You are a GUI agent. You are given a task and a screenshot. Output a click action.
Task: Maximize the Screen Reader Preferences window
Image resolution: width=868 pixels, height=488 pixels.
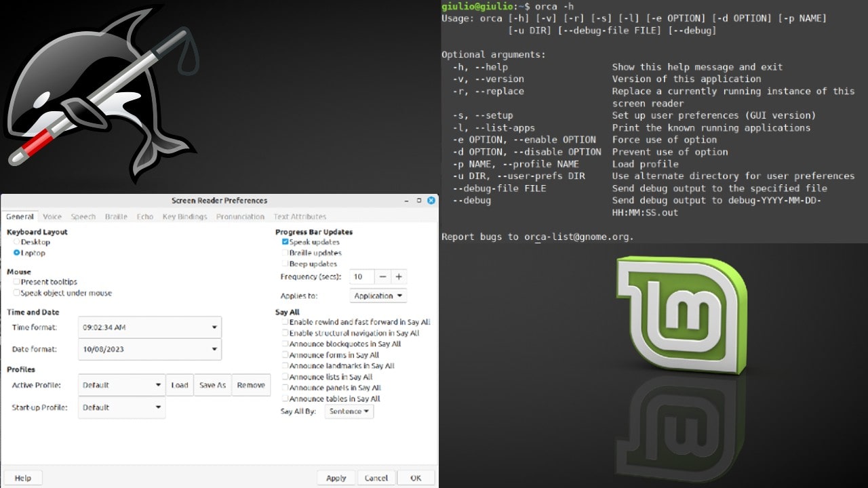coord(419,201)
